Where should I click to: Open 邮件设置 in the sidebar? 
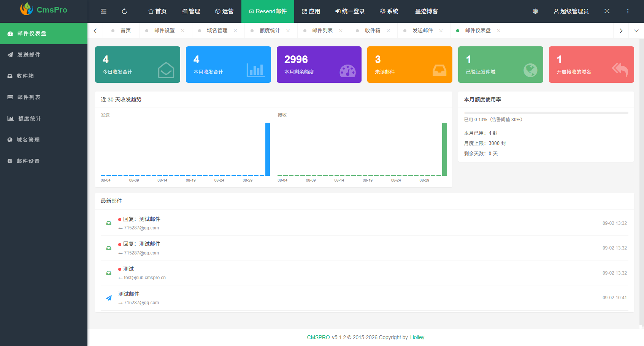coord(44,161)
